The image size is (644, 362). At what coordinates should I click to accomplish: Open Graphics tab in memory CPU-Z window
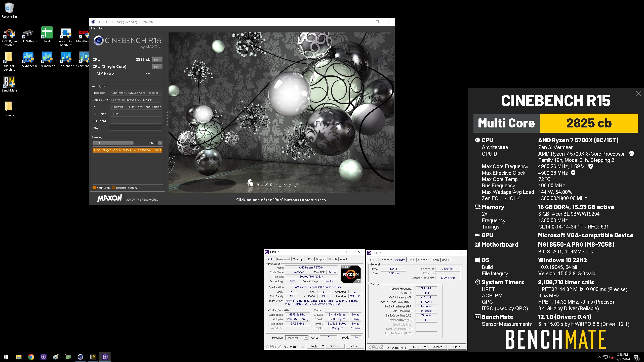tap(423, 260)
